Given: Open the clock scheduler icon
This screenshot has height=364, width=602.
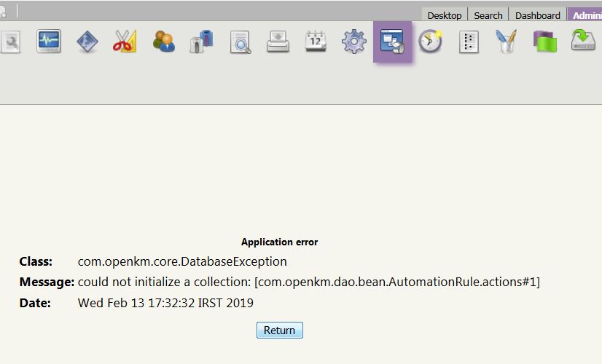Looking at the screenshot, I should click(x=430, y=41).
